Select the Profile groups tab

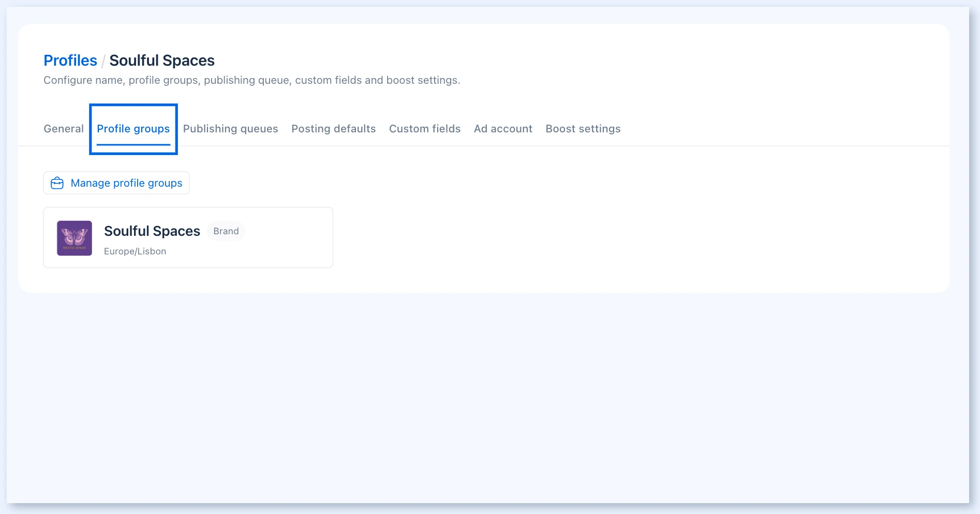tap(133, 129)
